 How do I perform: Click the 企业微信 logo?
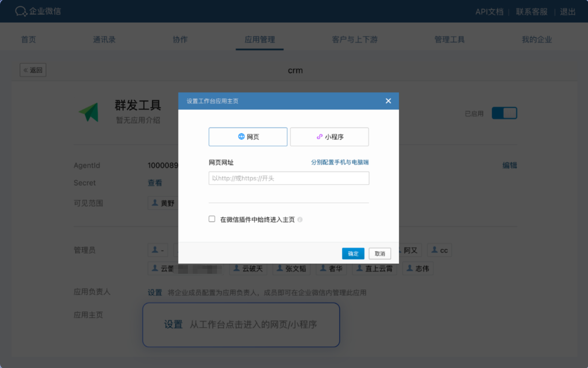pyautogui.click(x=38, y=11)
